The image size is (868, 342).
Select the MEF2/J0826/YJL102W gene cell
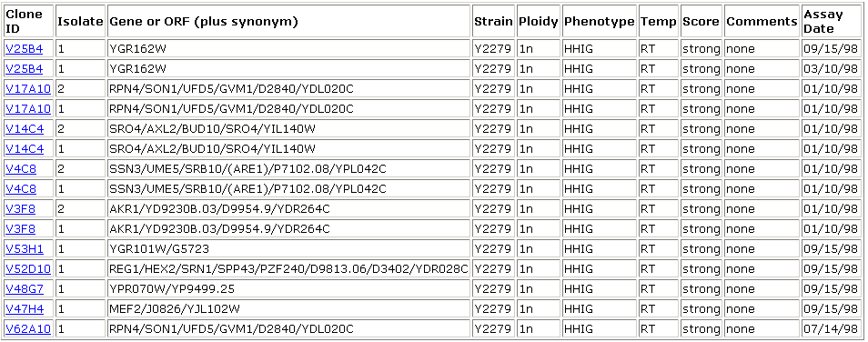pyautogui.click(x=289, y=308)
